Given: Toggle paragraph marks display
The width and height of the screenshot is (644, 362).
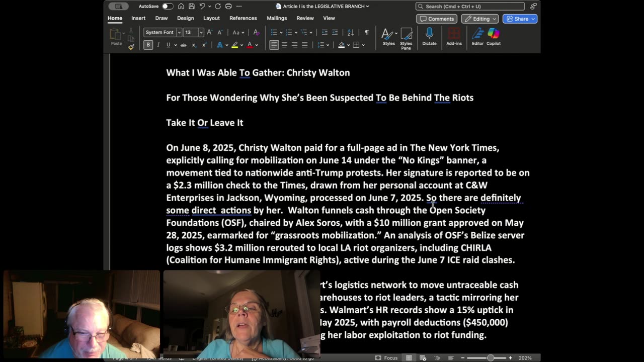Looking at the screenshot, I should [x=367, y=32].
